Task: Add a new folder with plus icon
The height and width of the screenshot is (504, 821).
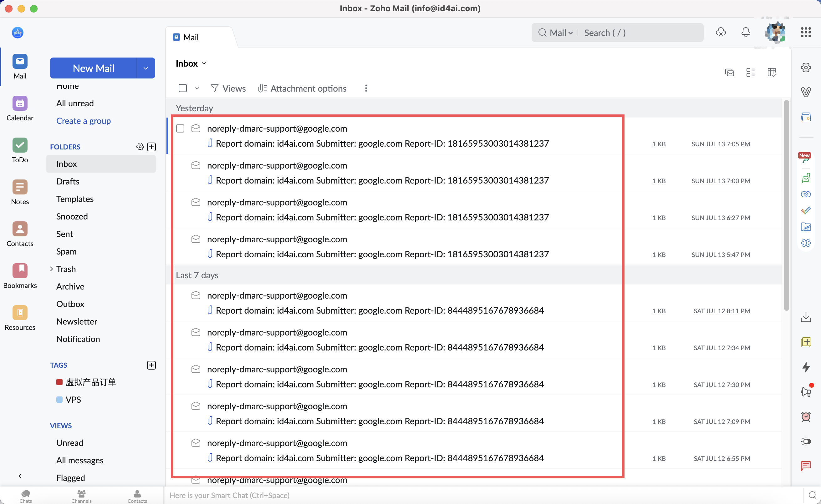Action: coord(152,147)
